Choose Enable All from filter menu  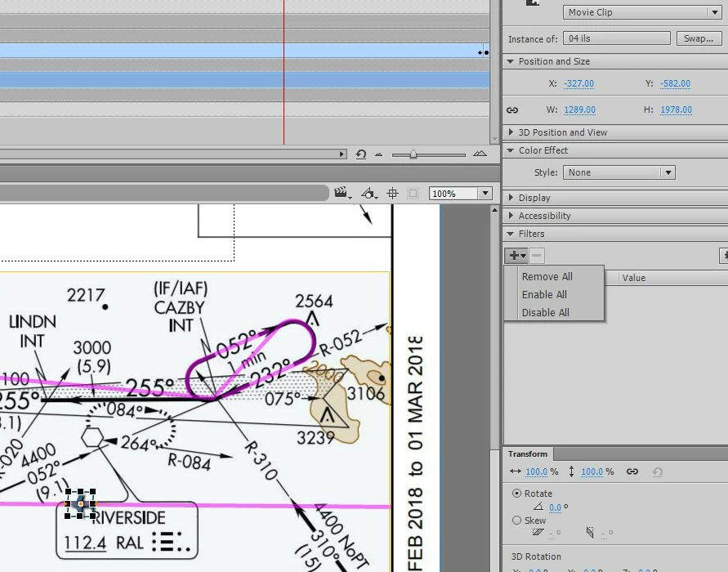(x=544, y=294)
